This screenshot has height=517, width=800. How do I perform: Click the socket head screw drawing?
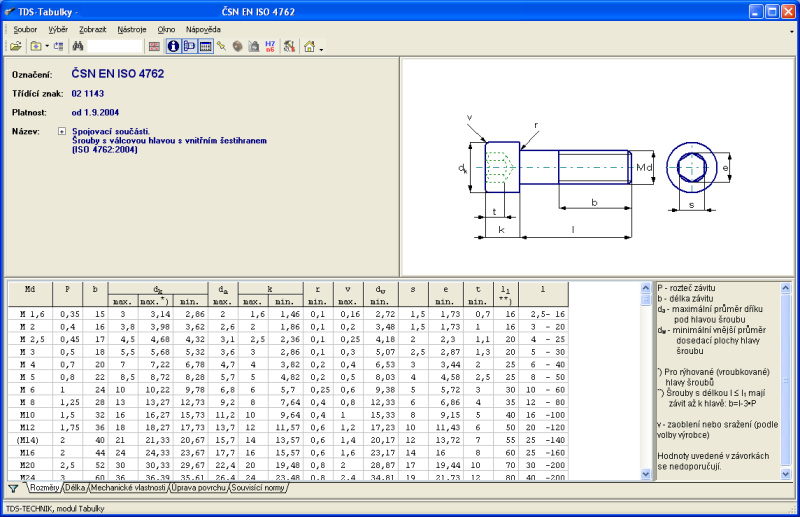point(558,167)
